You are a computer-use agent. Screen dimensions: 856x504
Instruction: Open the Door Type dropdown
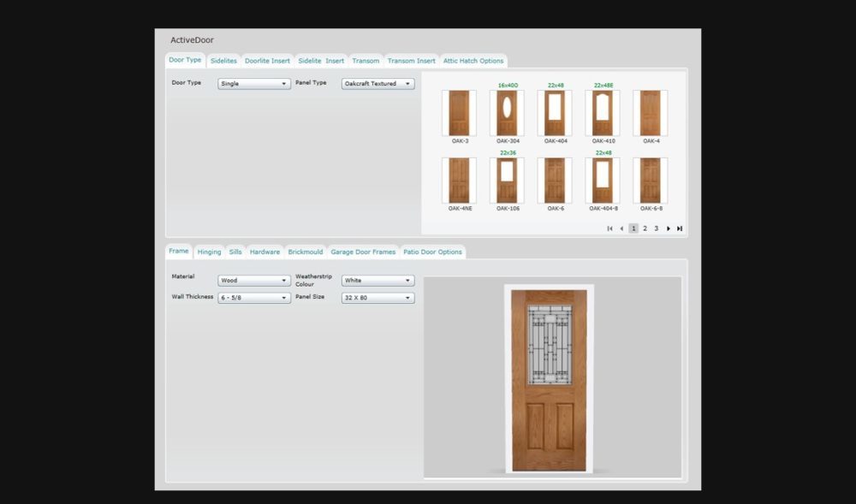[254, 84]
